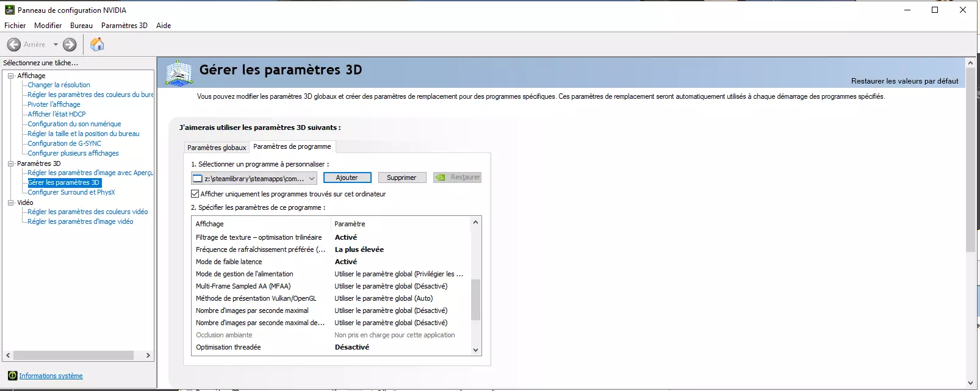This screenshot has width=980, height=391.
Task: Maximize the NVIDIA control panel window
Action: (x=935, y=10)
